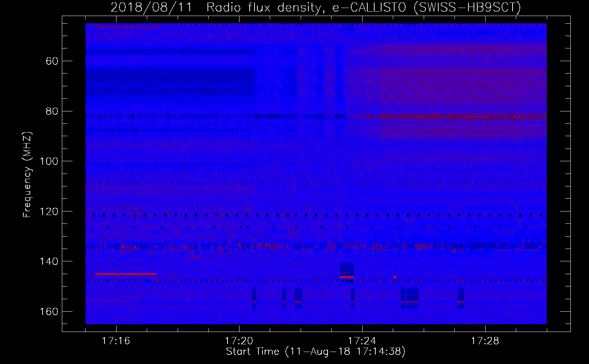The image size is (589, 364).
Task: Click the 80 frequency tick label
Action: [52, 111]
